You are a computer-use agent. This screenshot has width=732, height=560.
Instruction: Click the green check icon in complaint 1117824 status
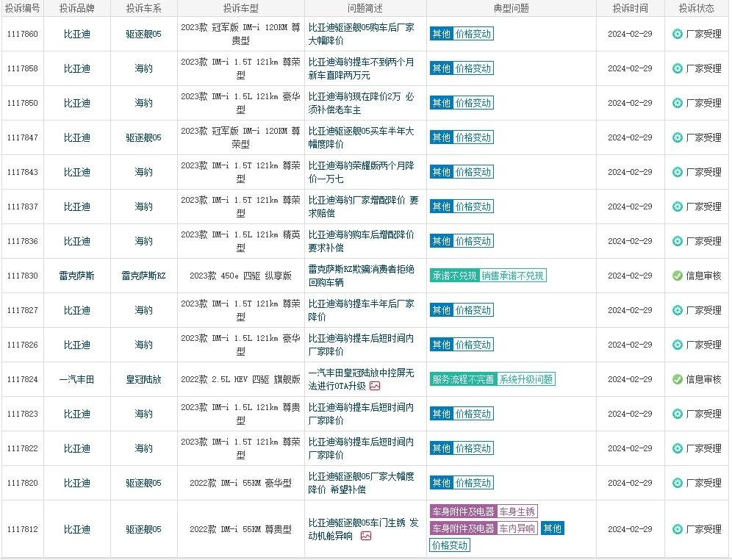click(x=678, y=379)
